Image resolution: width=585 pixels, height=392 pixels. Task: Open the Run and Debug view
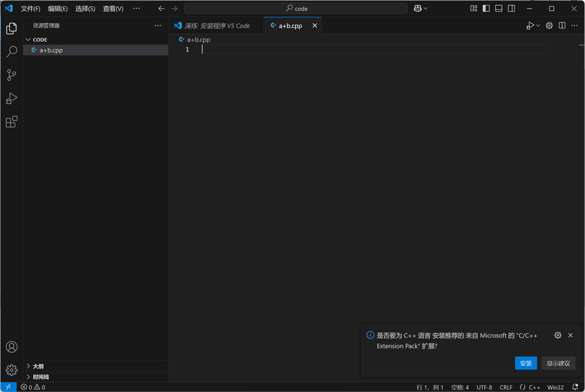tap(12, 98)
